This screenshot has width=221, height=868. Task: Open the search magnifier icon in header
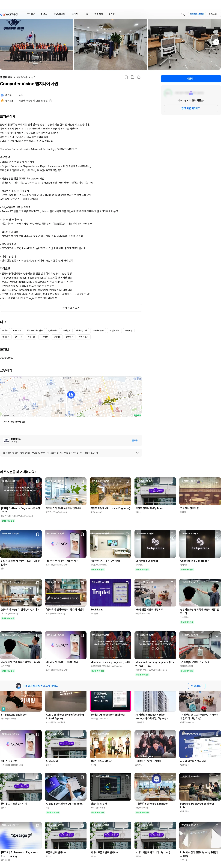pyautogui.click(x=183, y=14)
